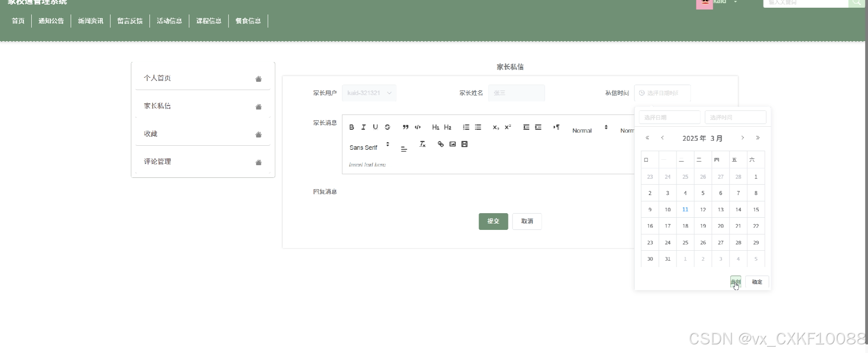Click the house icon beside 收藏
Screen dimensions: 868x353
259,134
